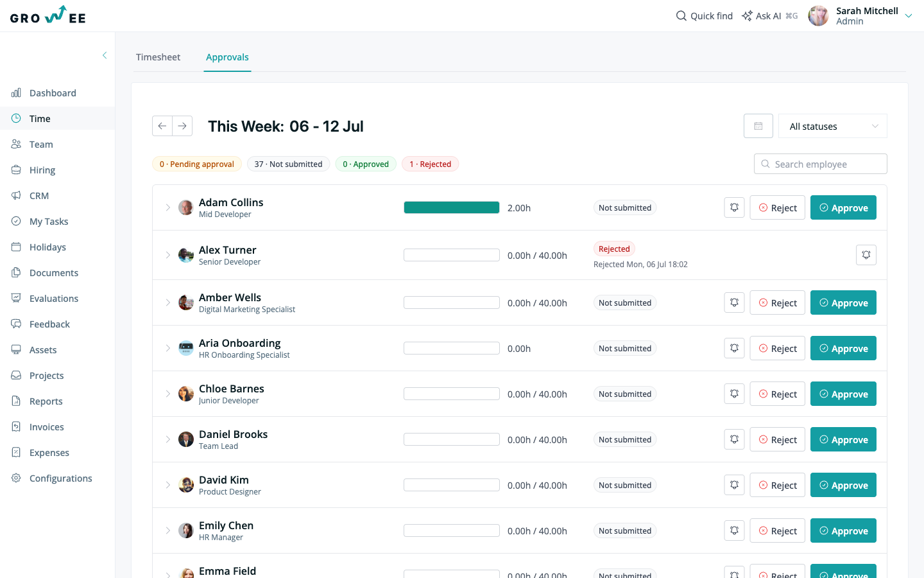This screenshot has width=924, height=578.
Task: Open Time in the sidebar
Action: point(58,119)
